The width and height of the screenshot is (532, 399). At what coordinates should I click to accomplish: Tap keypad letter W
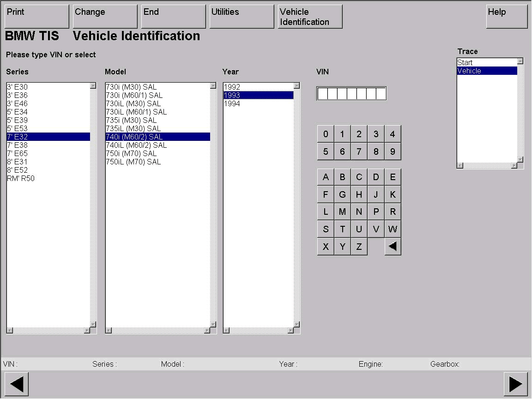(x=393, y=229)
